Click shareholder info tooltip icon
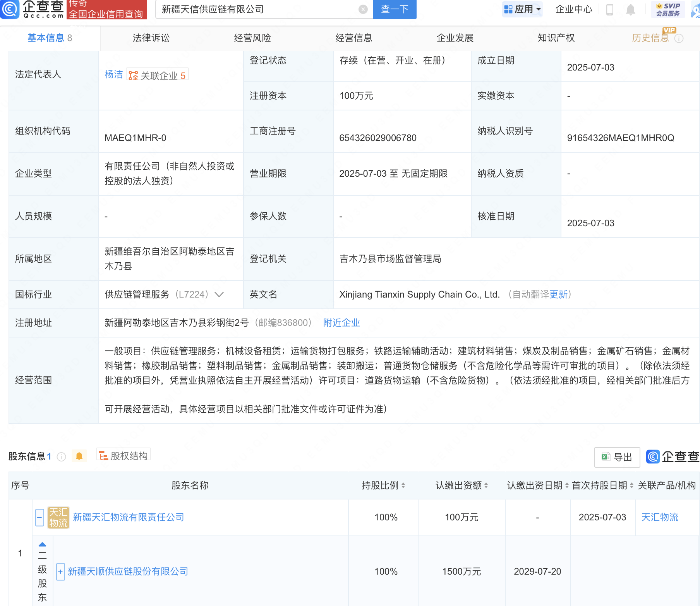The height and width of the screenshot is (606, 700). pos(61,457)
